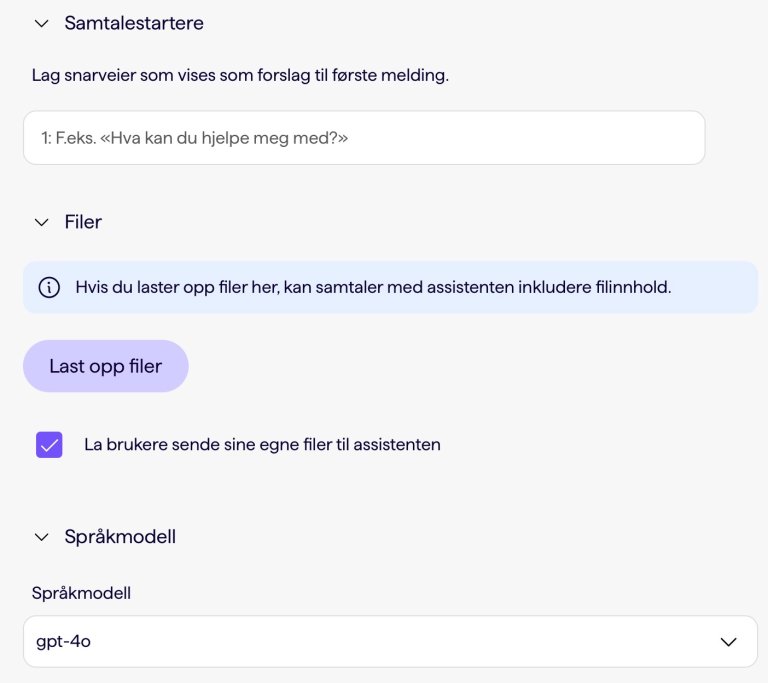Click the checkmark icon for user files
Viewport: 768px width, 683px height.
tap(49, 445)
